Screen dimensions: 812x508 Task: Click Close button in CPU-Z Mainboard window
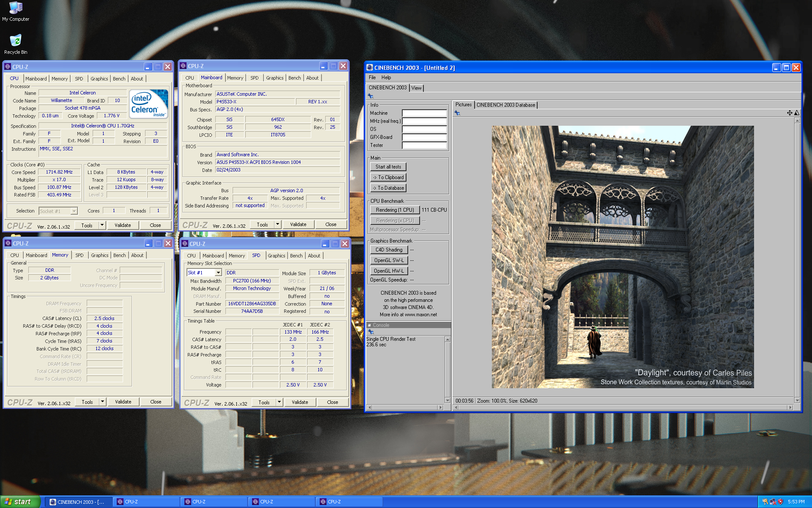click(x=331, y=225)
